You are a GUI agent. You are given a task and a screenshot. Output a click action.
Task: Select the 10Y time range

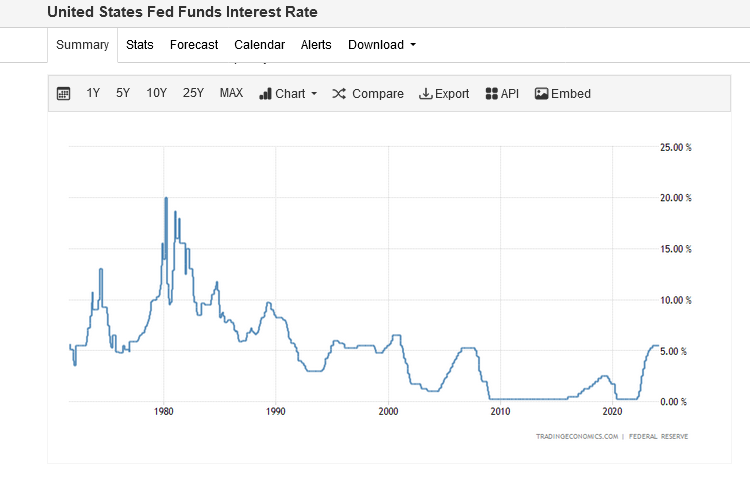click(157, 93)
